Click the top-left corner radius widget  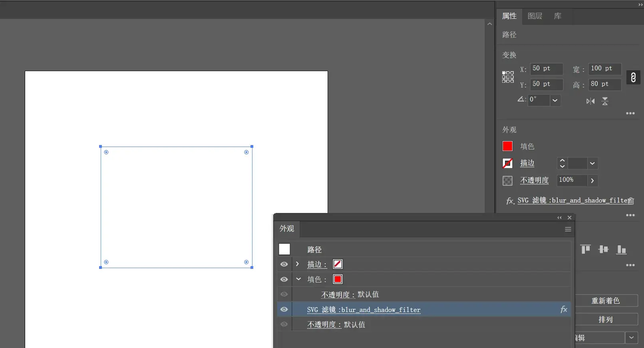[106, 152]
